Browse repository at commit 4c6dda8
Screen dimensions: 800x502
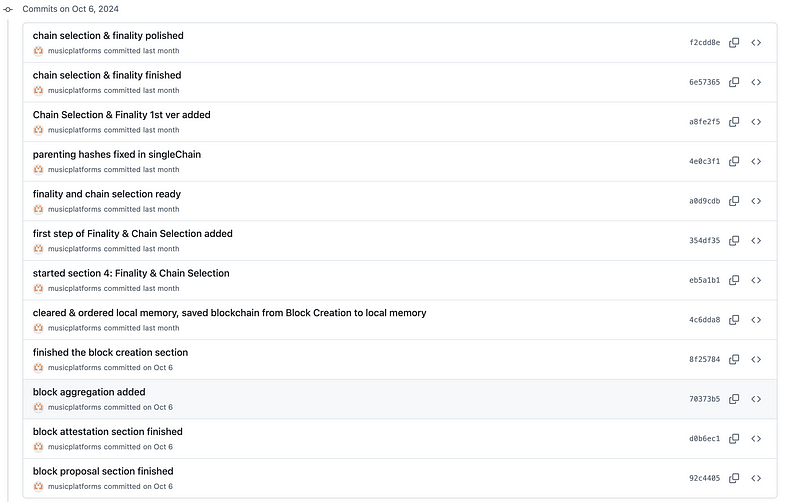point(756,320)
